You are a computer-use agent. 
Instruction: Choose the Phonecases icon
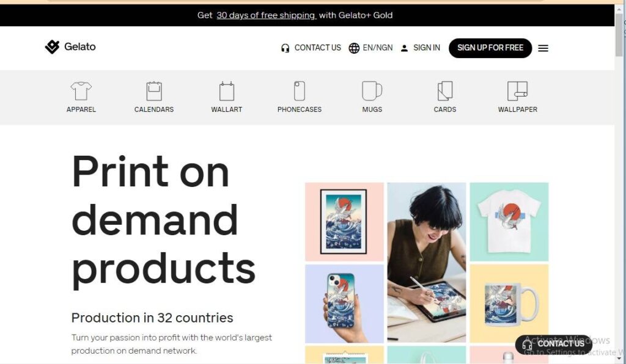300,91
